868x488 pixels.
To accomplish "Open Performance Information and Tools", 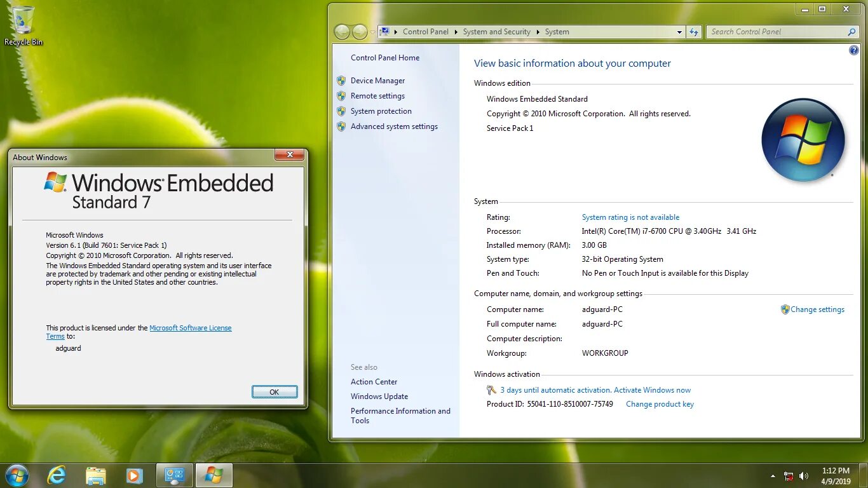I will 400,416.
